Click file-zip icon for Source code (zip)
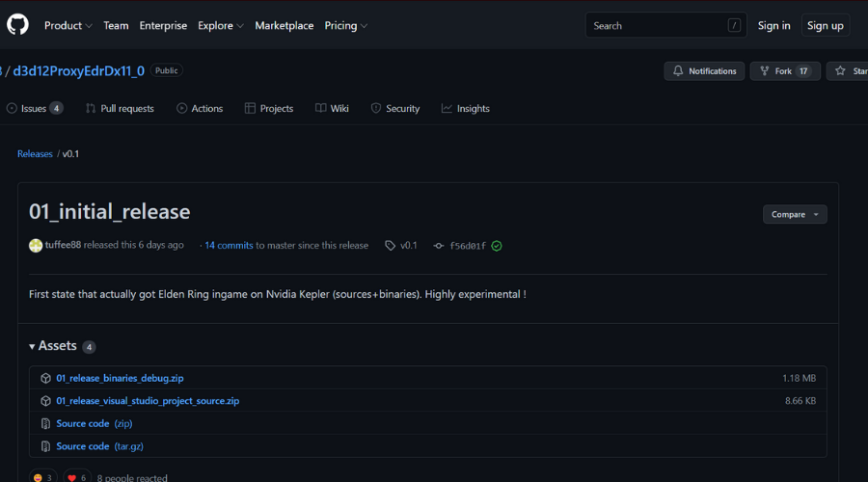The height and width of the screenshot is (482, 868). (x=46, y=423)
